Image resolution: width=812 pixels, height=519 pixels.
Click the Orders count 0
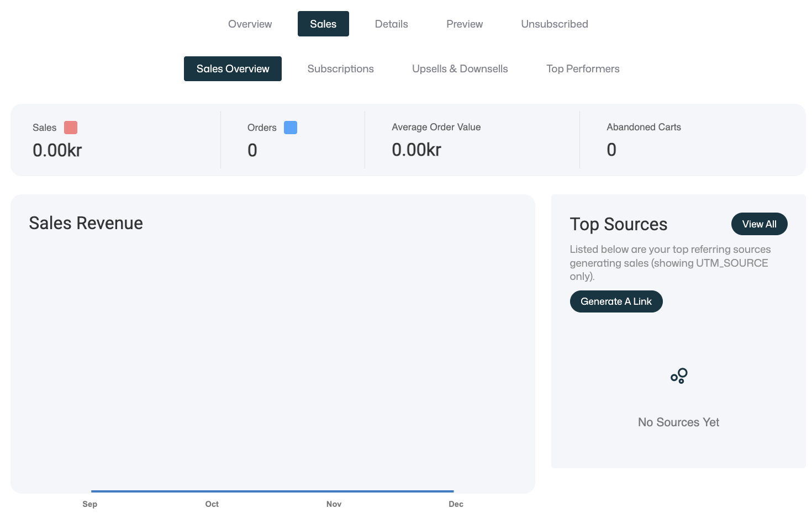[252, 150]
